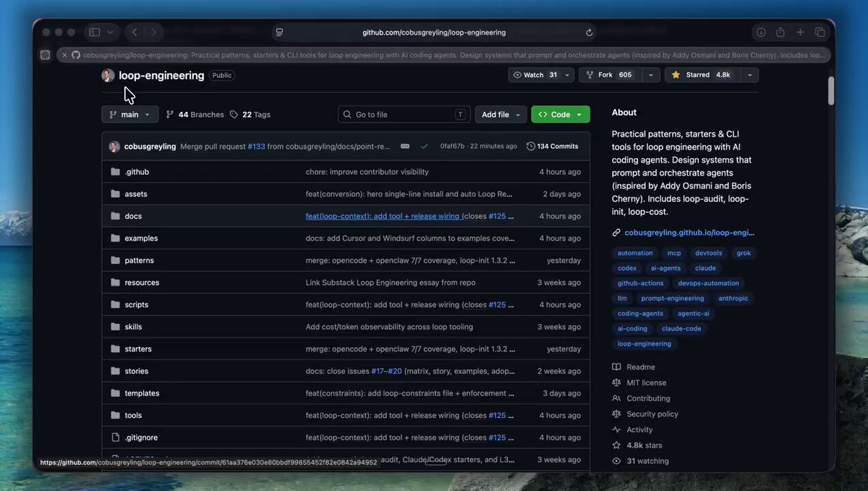Expand the star lists dropdown arrow
The image size is (868, 491).
(749, 75)
